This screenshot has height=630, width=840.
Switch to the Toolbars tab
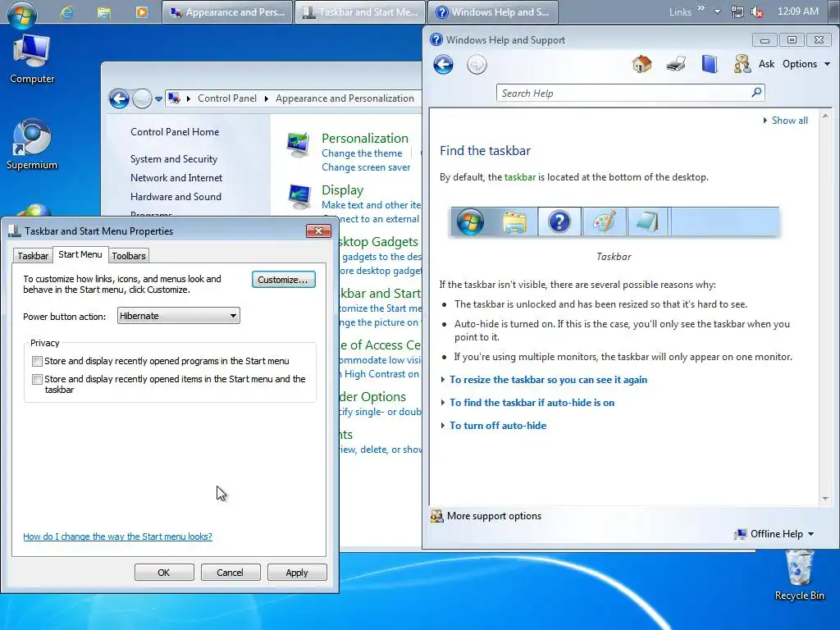tap(129, 256)
